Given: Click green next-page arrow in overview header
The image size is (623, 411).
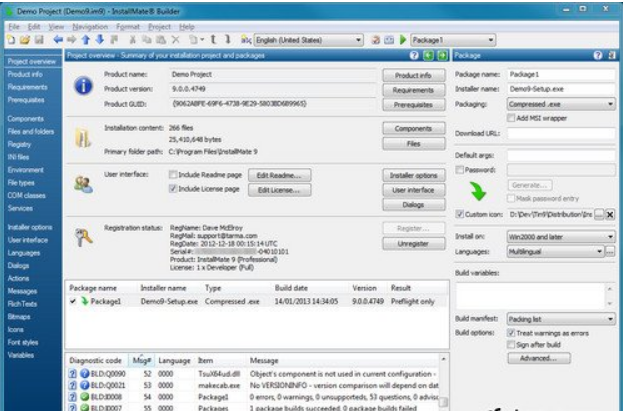Looking at the screenshot, I should click(x=442, y=55).
